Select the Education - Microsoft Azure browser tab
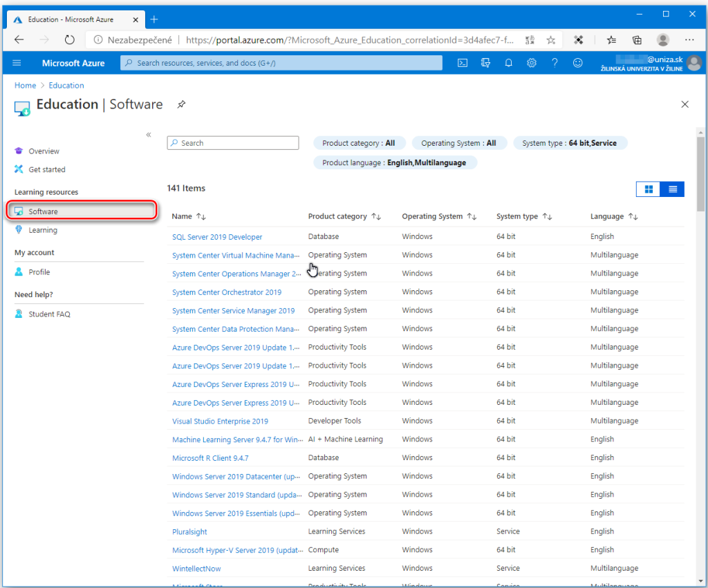The height and width of the screenshot is (588, 708). point(76,19)
